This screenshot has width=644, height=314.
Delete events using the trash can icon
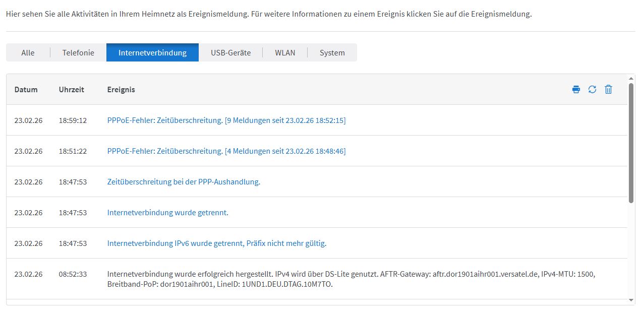608,90
